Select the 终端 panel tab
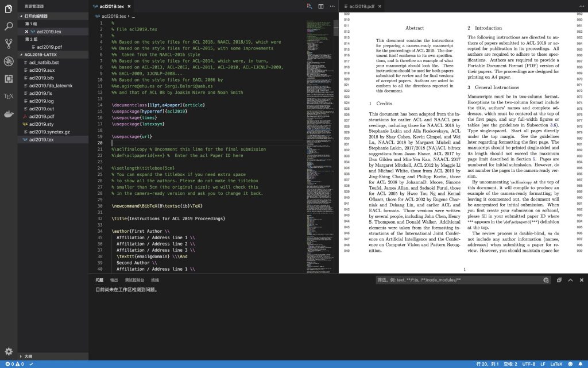Viewport: 588px width, 368px height. click(x=155, y=280)
